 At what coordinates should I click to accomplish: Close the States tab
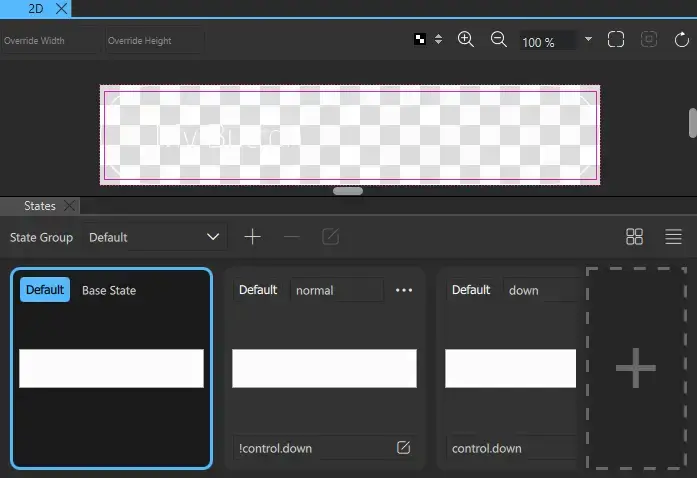pyautogui.click(x=69, y=205)
